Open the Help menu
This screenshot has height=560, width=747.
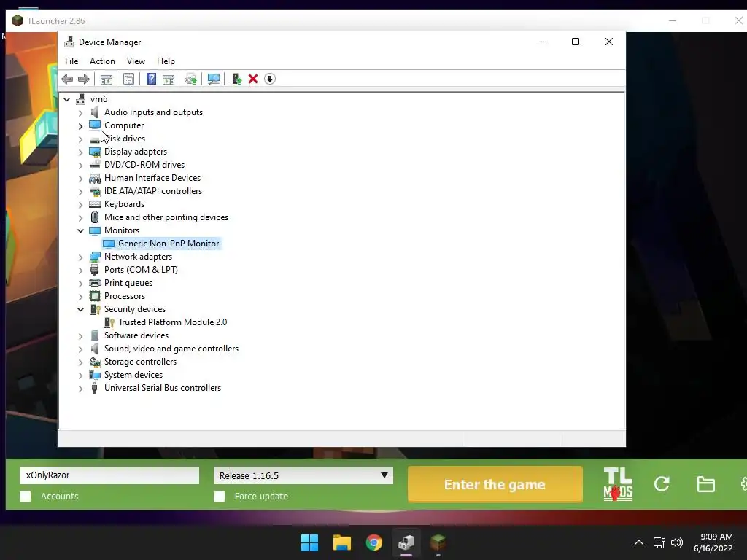click(166, 61)
